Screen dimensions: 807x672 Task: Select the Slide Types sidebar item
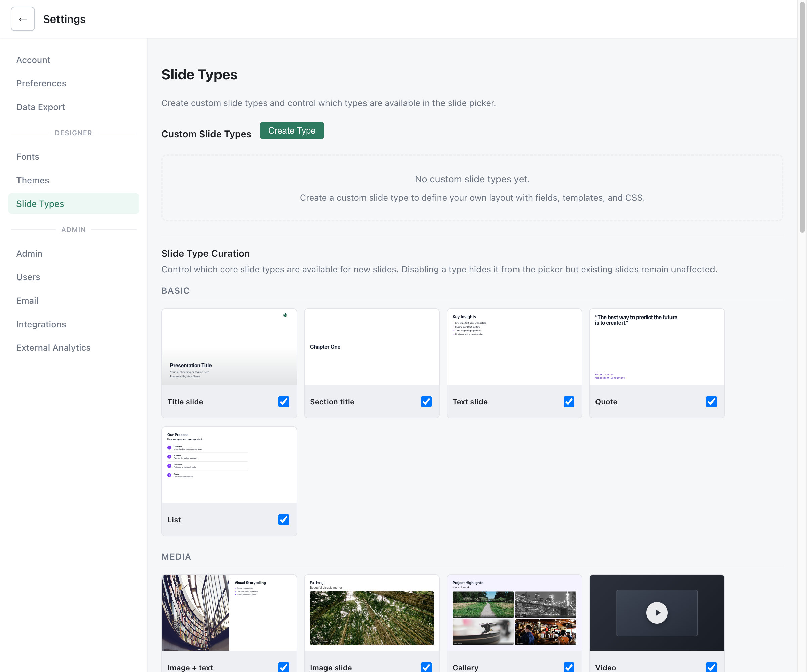(x=73, y=204)
